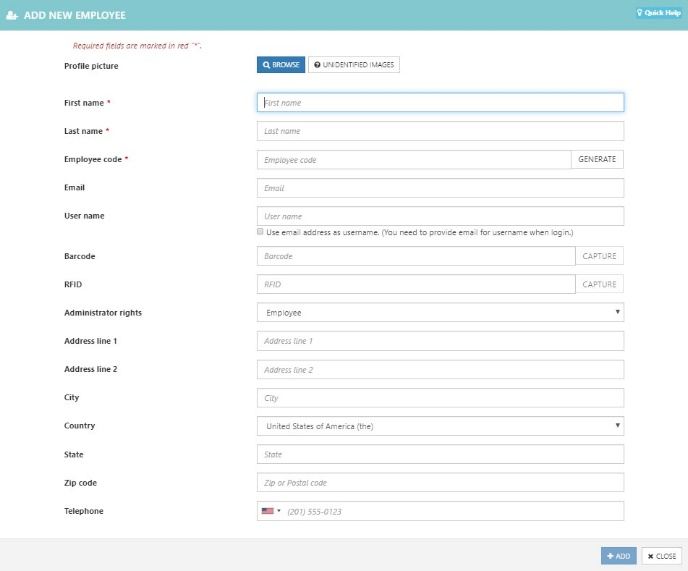Click into the User name field

(440, 216)
